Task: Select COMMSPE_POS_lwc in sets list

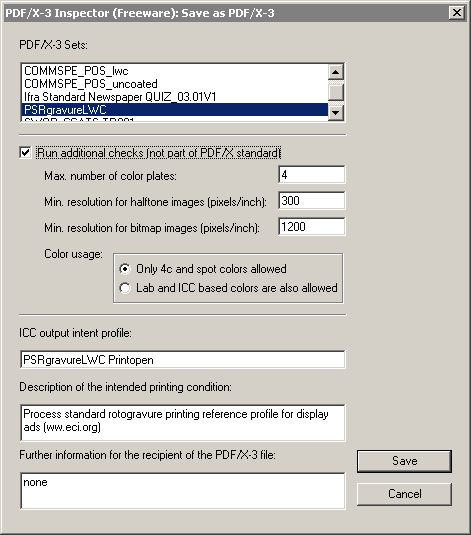Action: [x=174, y=71]
